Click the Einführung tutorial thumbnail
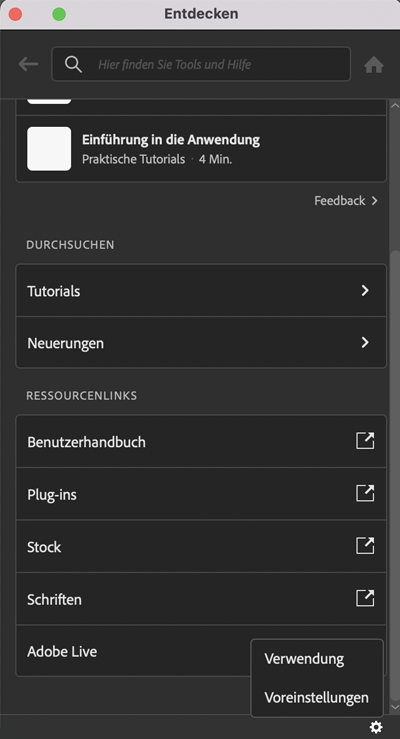The image size is (400, 739). 49,148
